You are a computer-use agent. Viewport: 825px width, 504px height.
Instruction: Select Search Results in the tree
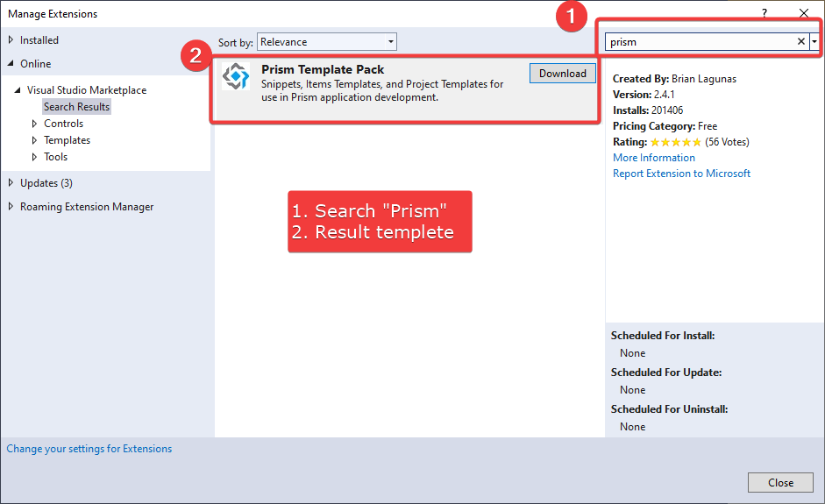click(x=77, y=107)
